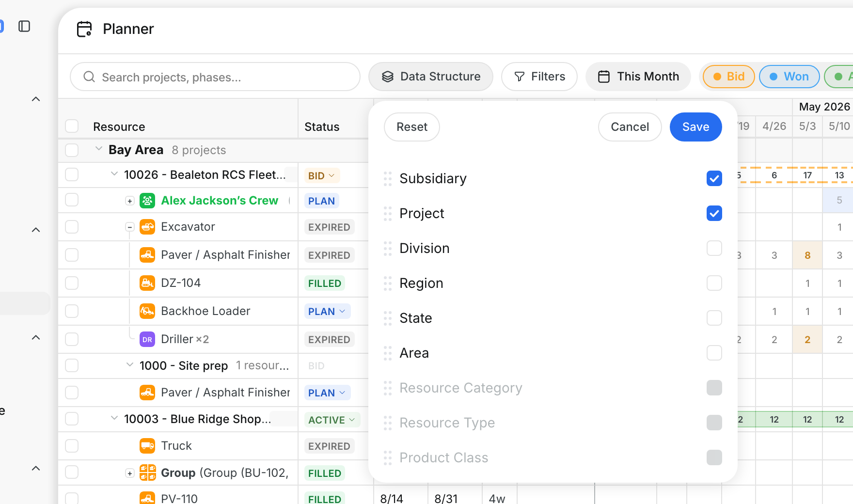
Task: Grab the Project drag handle
Action: point(388,214)
